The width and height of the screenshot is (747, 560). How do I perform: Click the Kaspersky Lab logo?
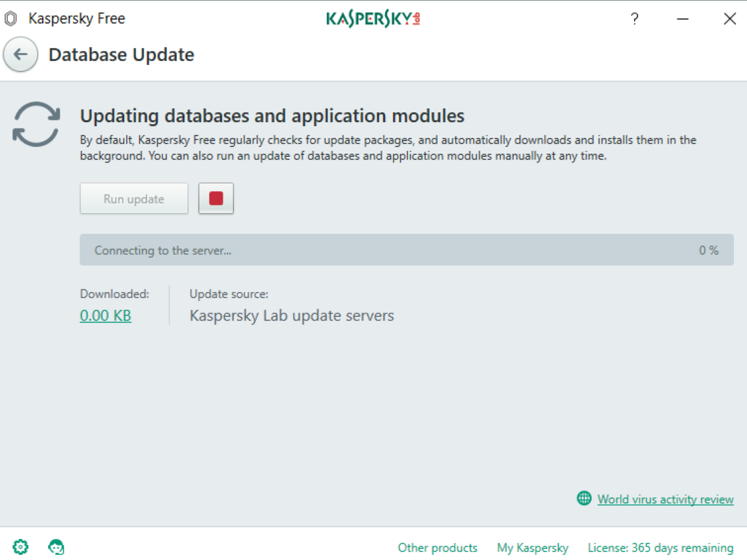pos(373,18)
